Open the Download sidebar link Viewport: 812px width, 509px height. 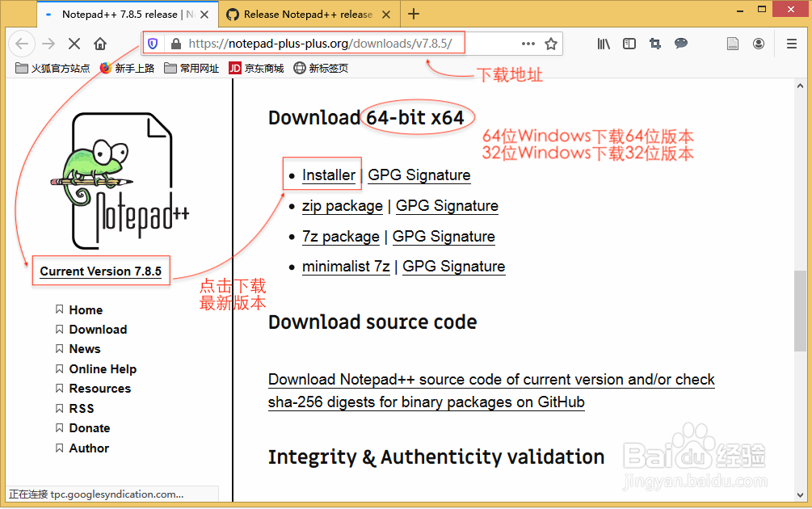pos(98,330)
